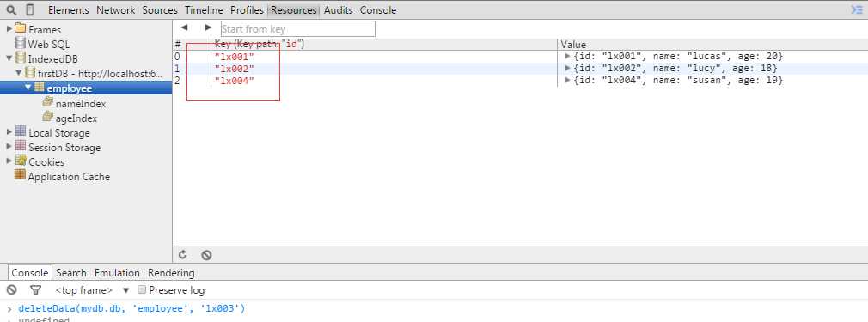Toggle device mode with the phone icon
The image size is (868, 322).
(x=30, y=10)
